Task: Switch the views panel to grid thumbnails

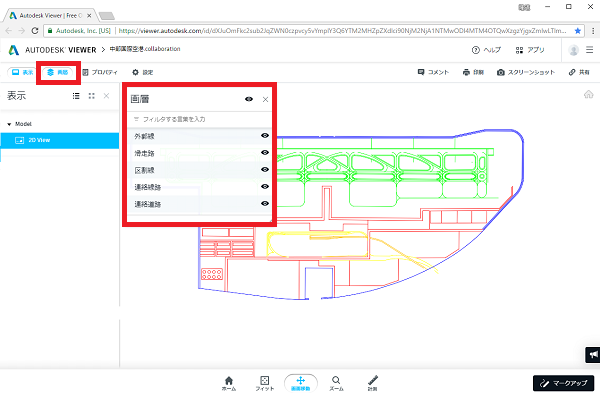Action: [x=91, y=96]
